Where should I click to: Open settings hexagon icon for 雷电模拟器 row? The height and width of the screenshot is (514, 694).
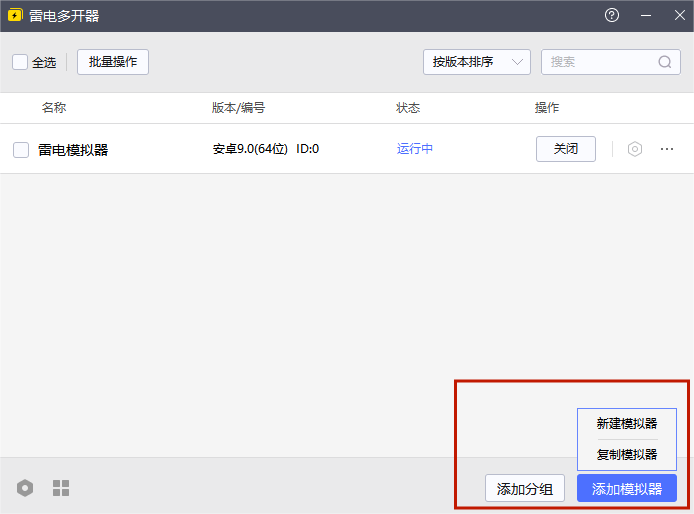(635, 149)
